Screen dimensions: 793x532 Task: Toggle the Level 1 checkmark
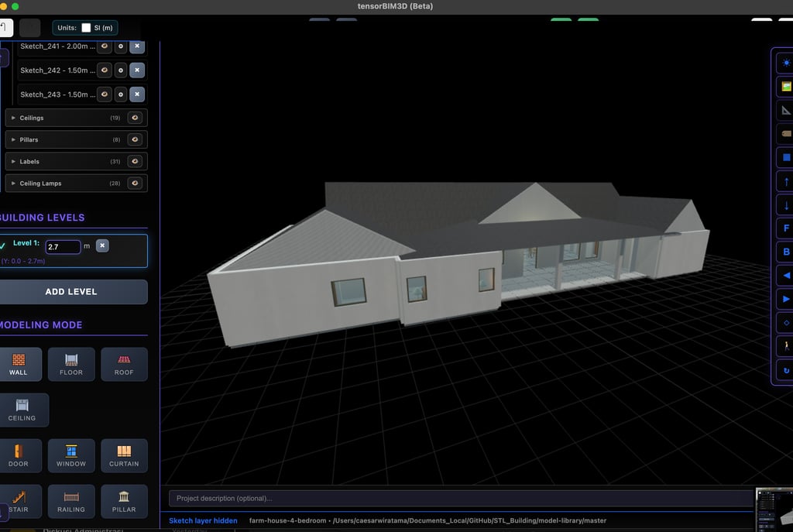[x=3, y=246]
